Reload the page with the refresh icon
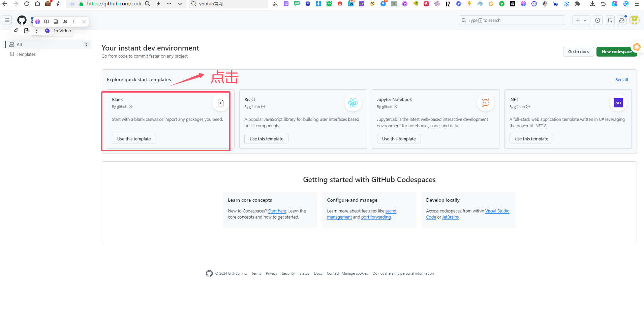The image size is (644, 336). [27, 4]
